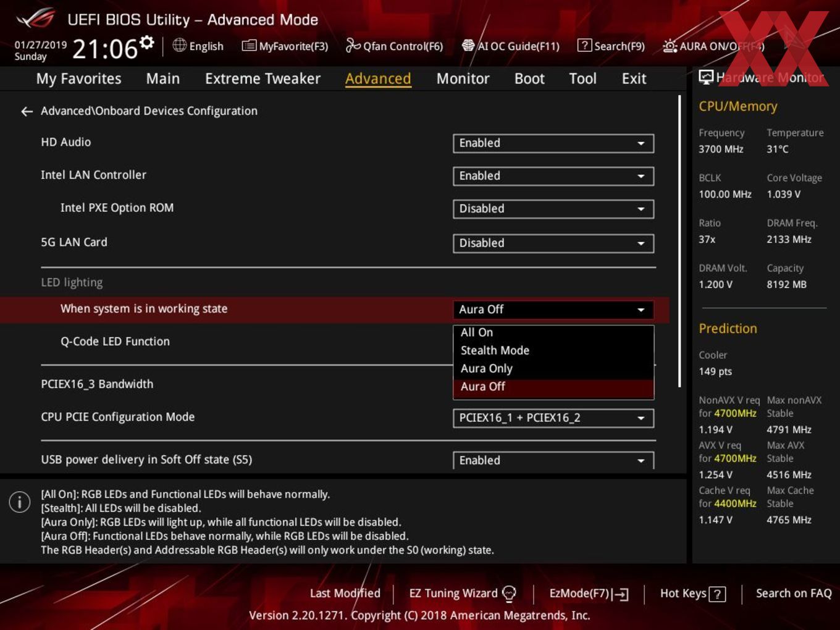Click Last Modified button

pyautogui.click(x=345, y=594)
